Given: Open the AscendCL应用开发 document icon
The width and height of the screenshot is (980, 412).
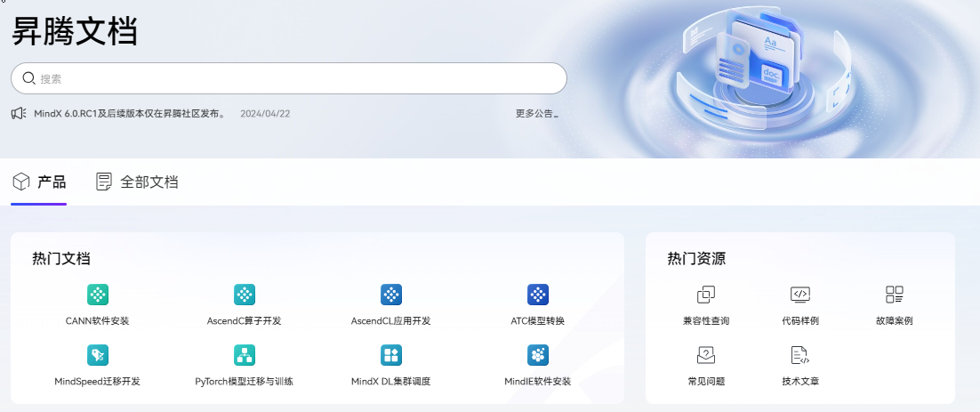Looking at the screenshot, I should click(391, 295).
